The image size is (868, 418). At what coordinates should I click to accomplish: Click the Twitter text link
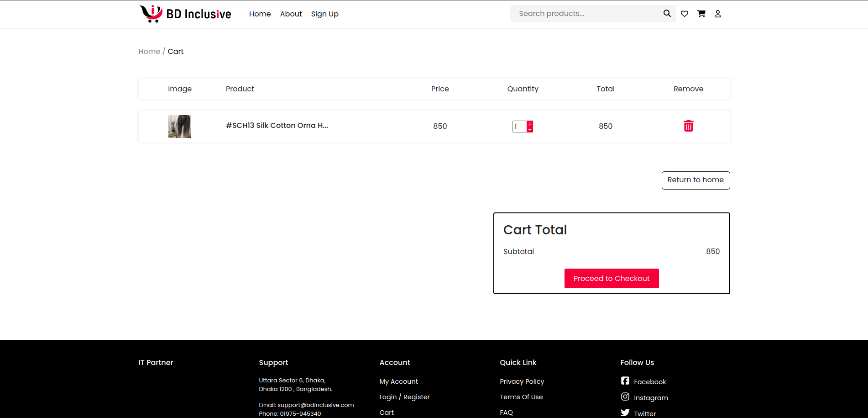645,414
